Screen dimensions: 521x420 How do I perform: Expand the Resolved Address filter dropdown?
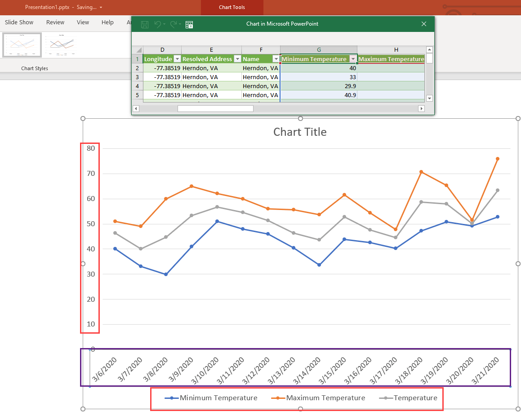[x=237, y=59]
